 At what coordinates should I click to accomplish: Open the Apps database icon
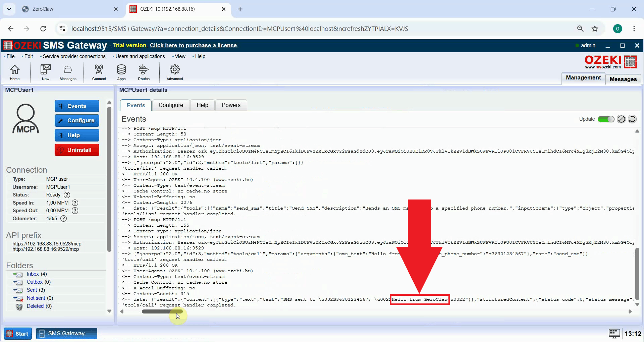[121, 72]
